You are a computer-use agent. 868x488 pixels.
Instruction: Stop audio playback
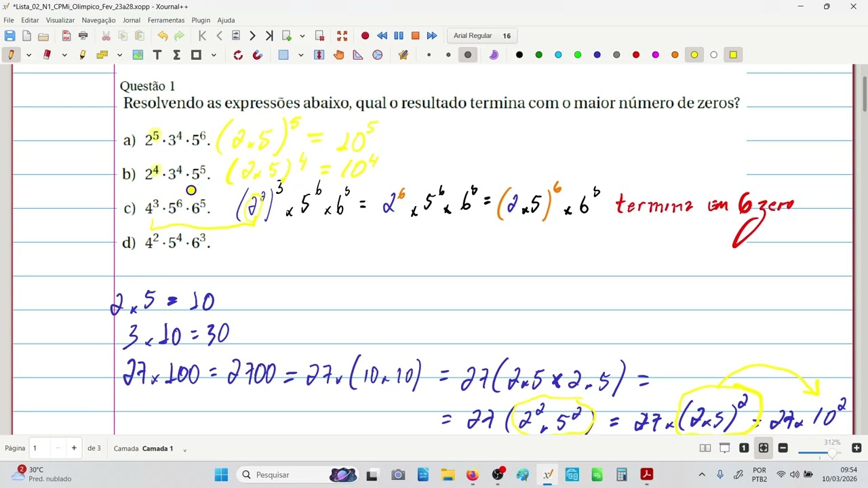pos(416,36)
